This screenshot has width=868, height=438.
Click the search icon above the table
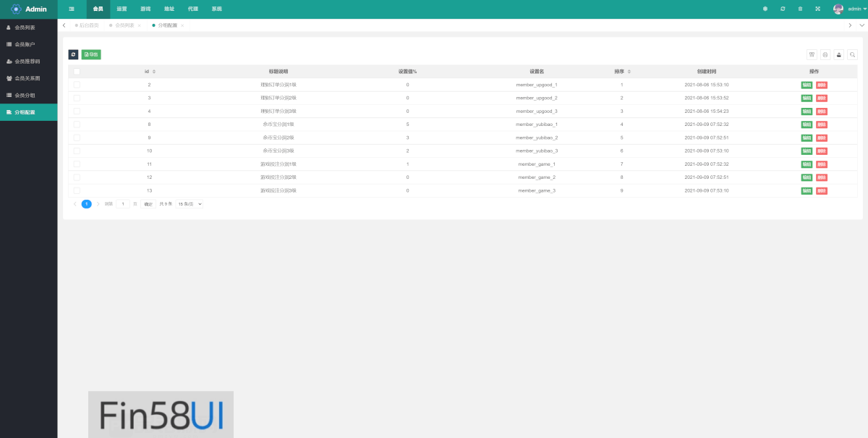coord(853,54)
